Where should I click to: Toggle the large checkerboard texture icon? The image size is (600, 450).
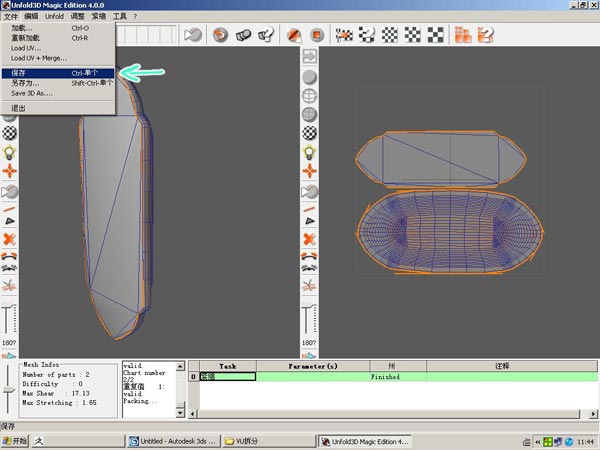435,35
